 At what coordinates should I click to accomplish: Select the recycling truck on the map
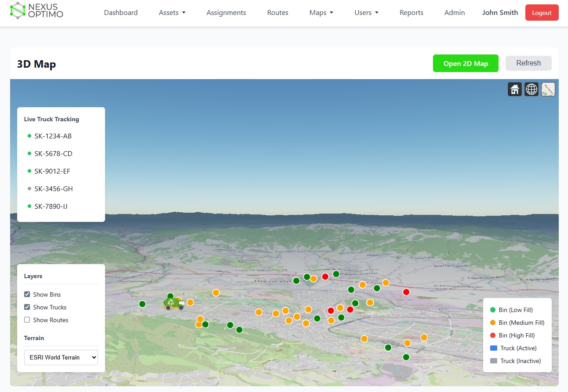click(x=174, y=303)
